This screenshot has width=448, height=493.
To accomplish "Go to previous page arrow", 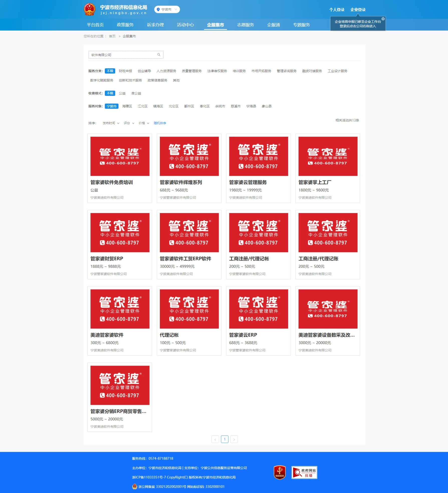I will 215,439.
